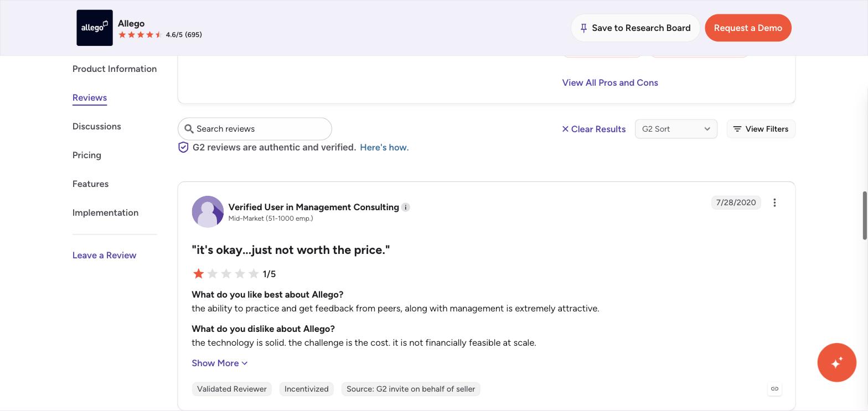Click the Verified User in Management Consulting name
868x411 pixels.
click(x=314, y=207)
